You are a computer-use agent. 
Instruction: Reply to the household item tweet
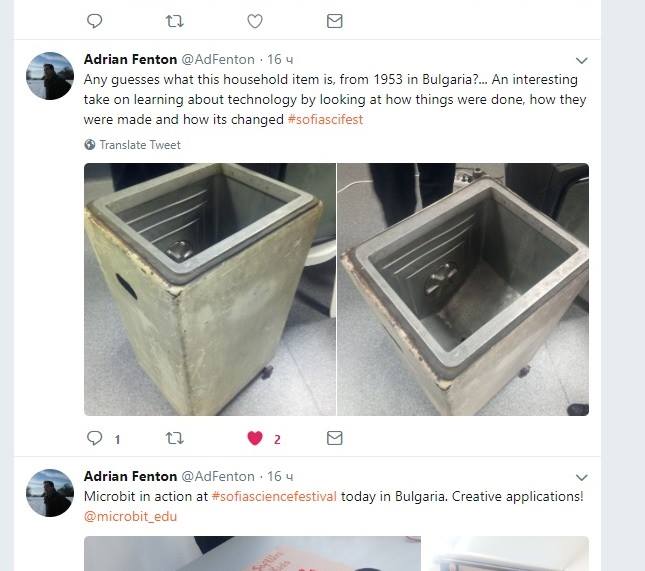click(95, 438)
